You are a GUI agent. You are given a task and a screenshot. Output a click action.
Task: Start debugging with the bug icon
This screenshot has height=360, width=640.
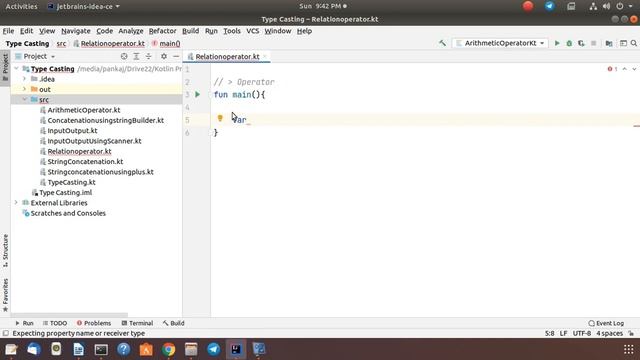(x=569, y=43)
